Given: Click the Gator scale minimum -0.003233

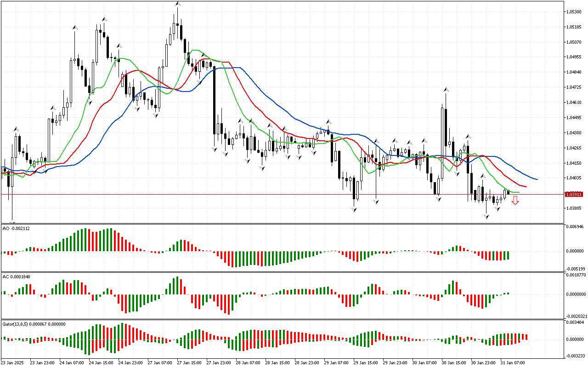Looking at the screenshot, I should pos(575,356).
